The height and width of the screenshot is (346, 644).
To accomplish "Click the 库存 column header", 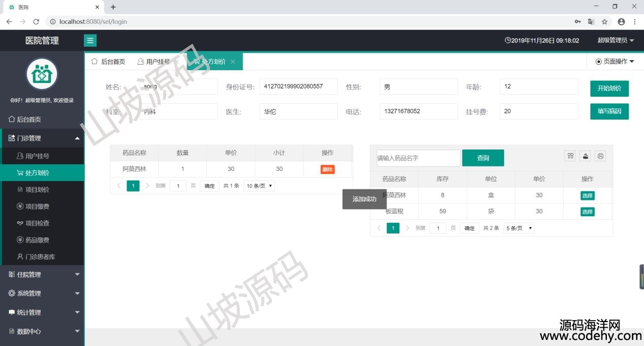I will (442, 179).
